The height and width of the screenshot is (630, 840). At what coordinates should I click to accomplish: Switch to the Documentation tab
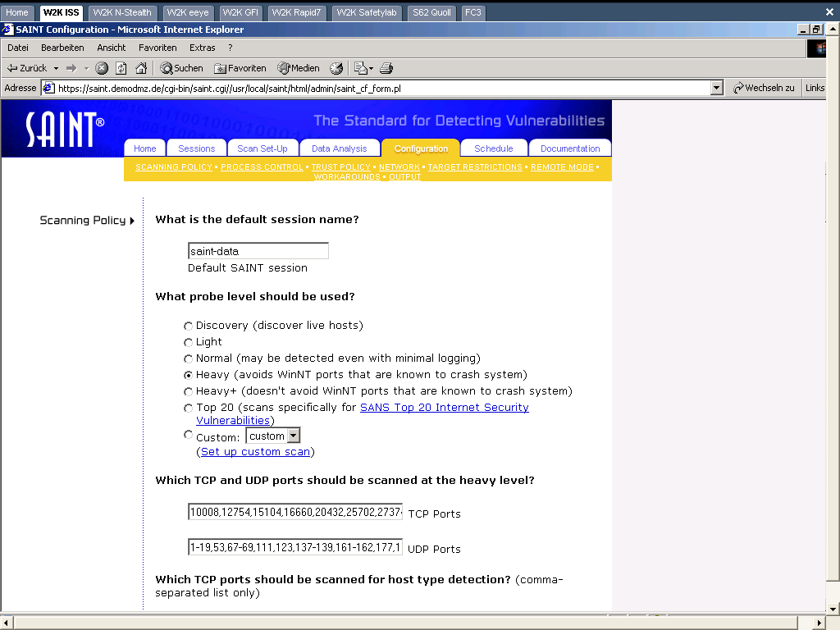pos(570,148)
